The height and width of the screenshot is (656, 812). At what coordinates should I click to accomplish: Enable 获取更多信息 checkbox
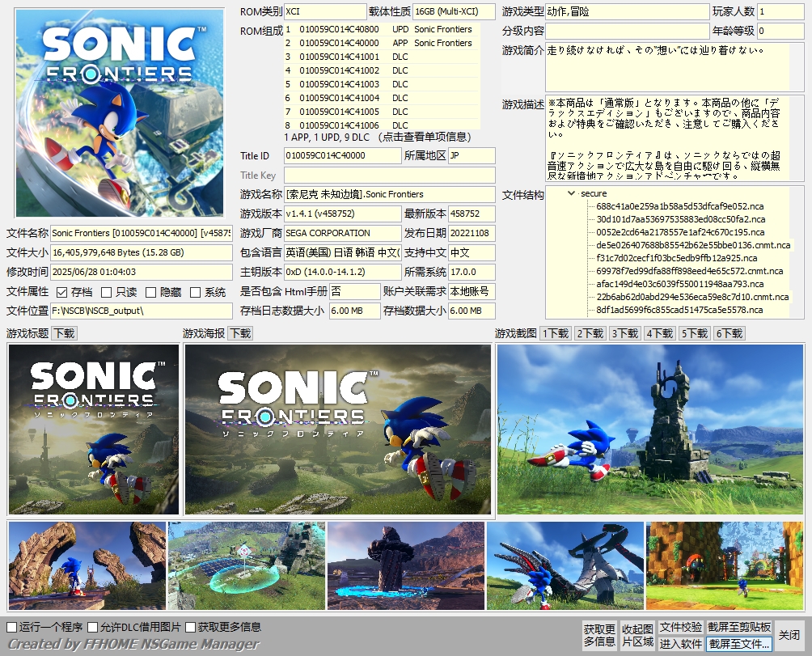coord(190,628)
